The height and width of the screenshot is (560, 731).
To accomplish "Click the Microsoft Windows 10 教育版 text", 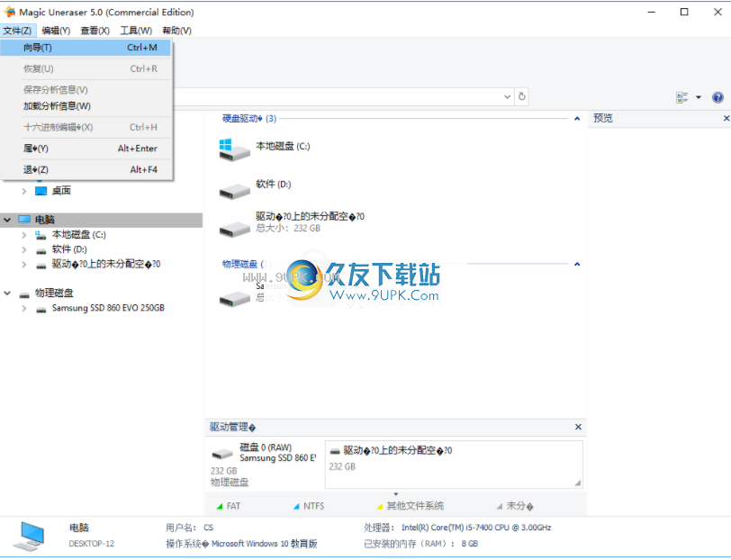I will (x=265, y=544).
